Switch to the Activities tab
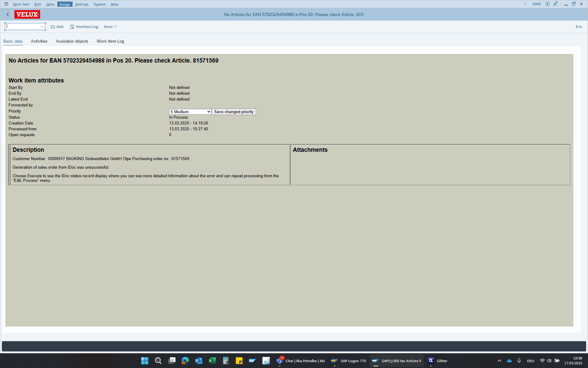Screen dimensions: 588x368 click(x=39, y=41)
